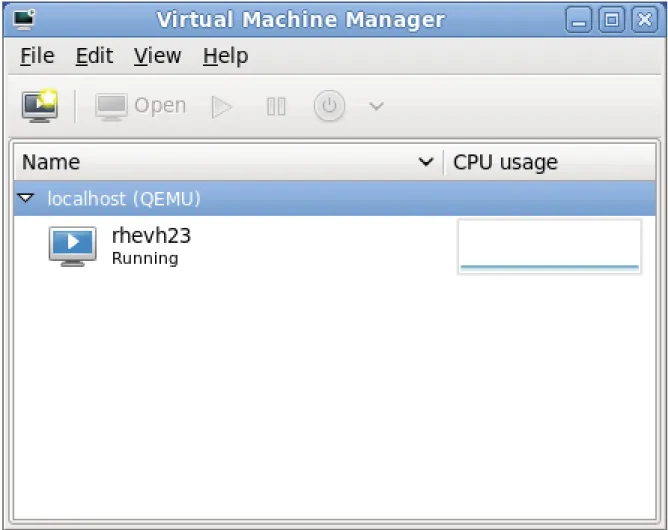This screenshot has width=668, height=530.
Task: Click the Run (play) toolbar icon
Action: 222,107
